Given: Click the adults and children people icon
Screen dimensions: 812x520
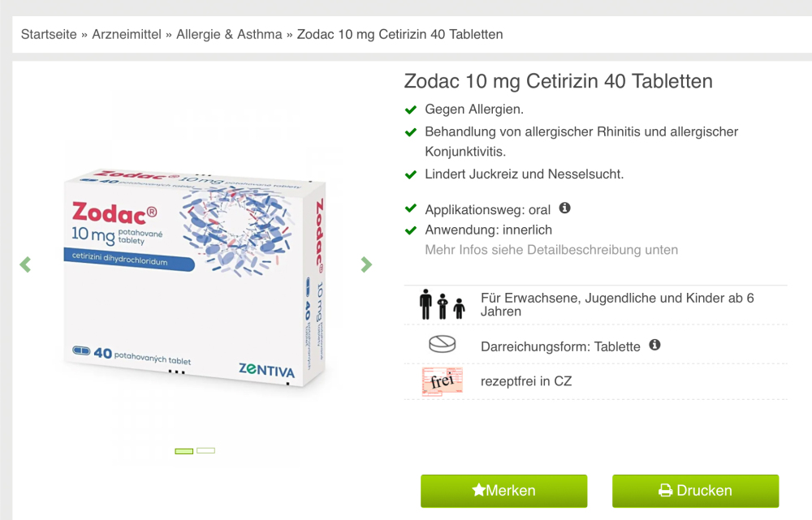Looking at the screenshot, I should tap(443, 304).
